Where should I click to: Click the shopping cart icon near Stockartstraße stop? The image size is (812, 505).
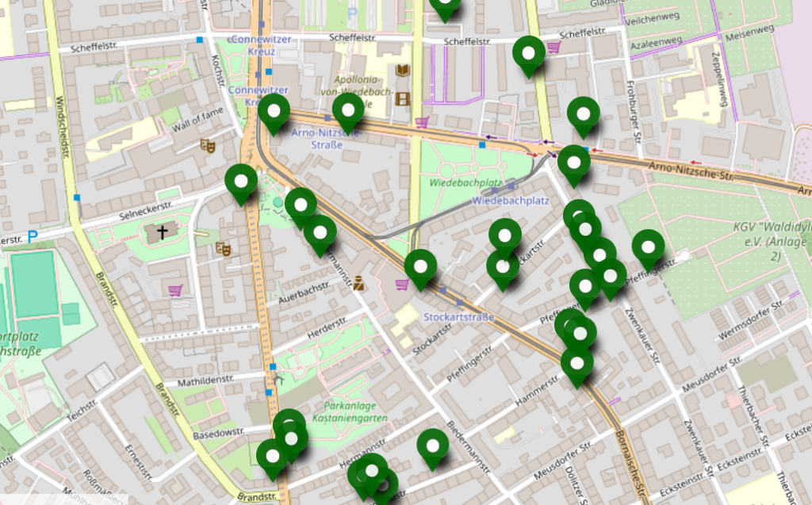402,285
